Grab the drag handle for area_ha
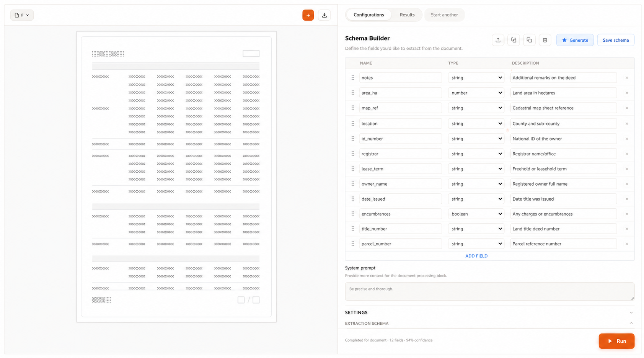This screenshot has width=644, height=358. click(x=353, y=93)
